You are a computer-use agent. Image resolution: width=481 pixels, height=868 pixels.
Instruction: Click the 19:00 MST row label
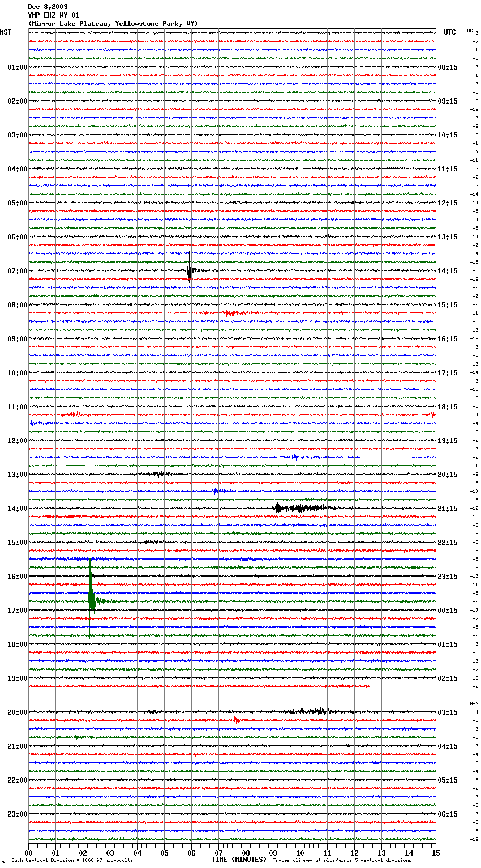[x=18, y=678]
